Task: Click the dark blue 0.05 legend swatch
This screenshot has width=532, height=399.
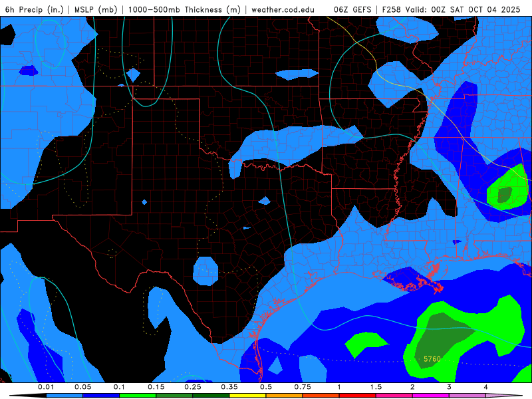Action: click(101, 396)
